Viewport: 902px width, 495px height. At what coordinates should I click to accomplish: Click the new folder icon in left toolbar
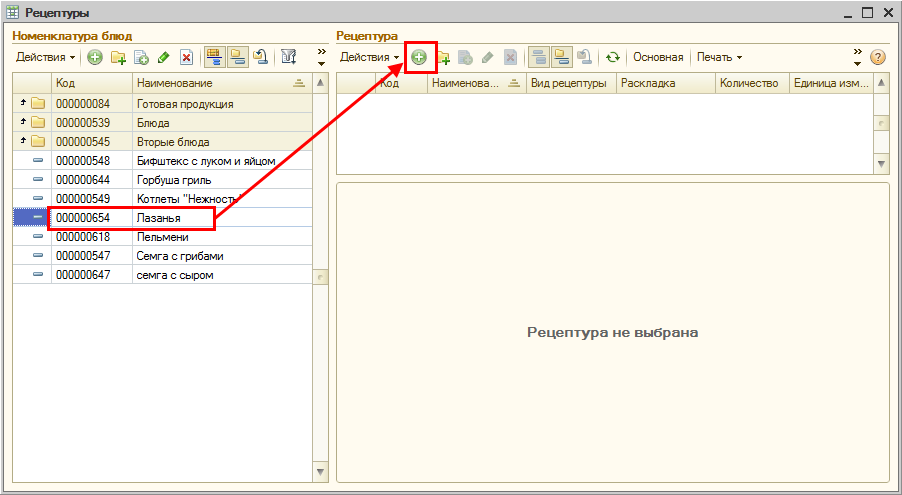tap(119, 57)
